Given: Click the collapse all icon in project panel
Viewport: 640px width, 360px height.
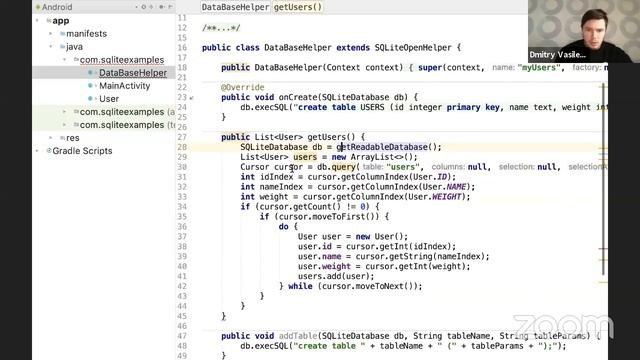Looking at the screenshot, I should [x=151, y=7].
